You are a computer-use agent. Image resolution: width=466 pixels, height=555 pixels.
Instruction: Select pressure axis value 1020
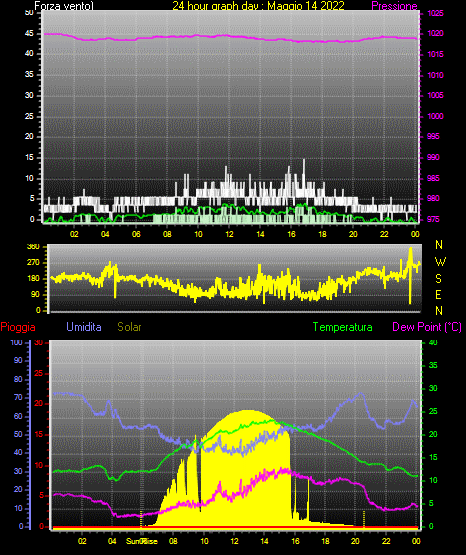(x=435, y=34)
